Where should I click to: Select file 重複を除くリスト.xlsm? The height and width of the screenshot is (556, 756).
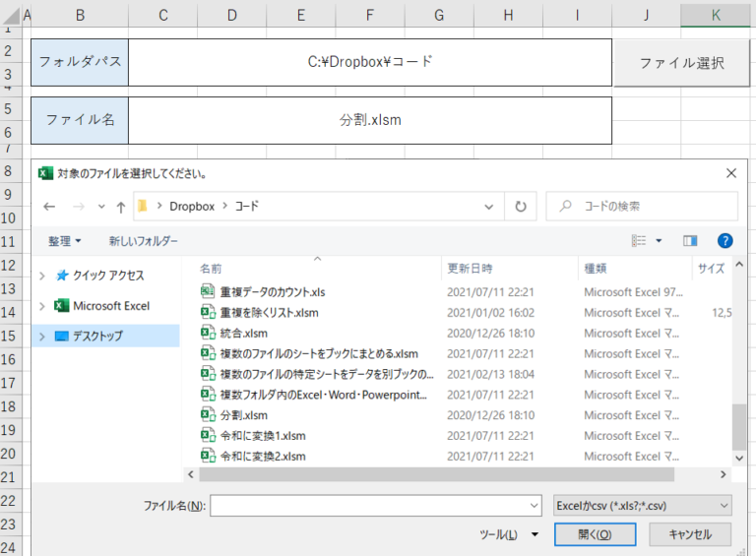coord(269,313)
